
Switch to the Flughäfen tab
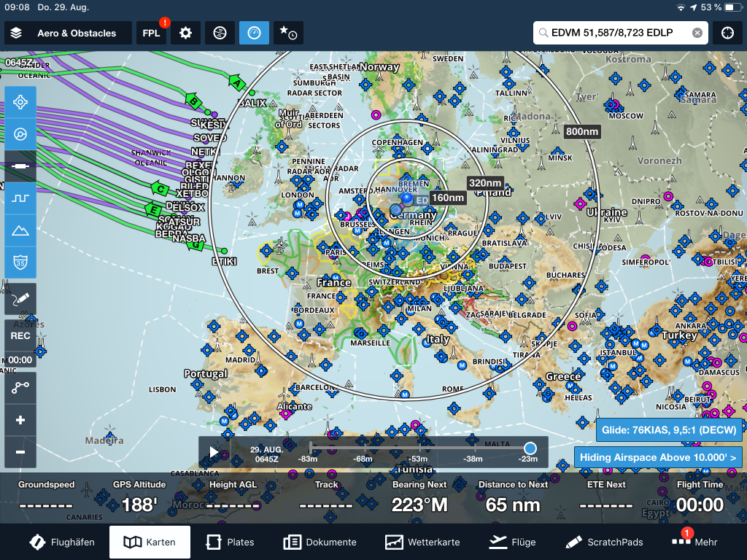tap(63, 542)
